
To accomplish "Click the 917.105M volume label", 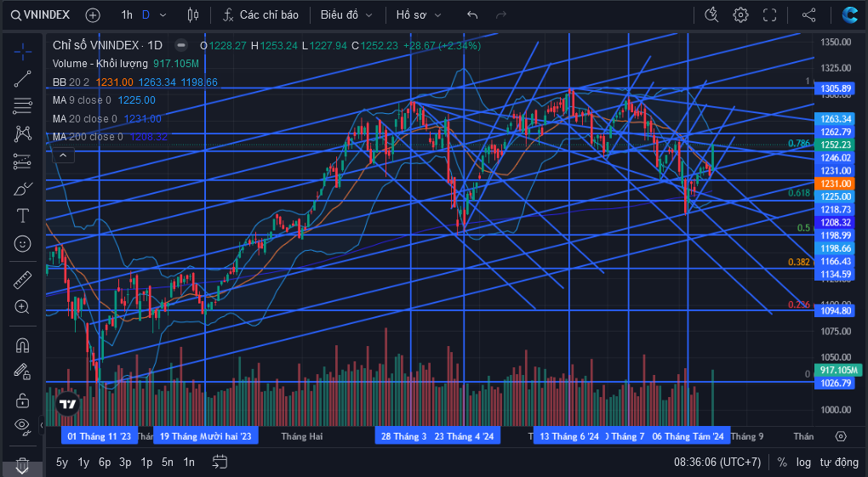I will tap(839, 370).
